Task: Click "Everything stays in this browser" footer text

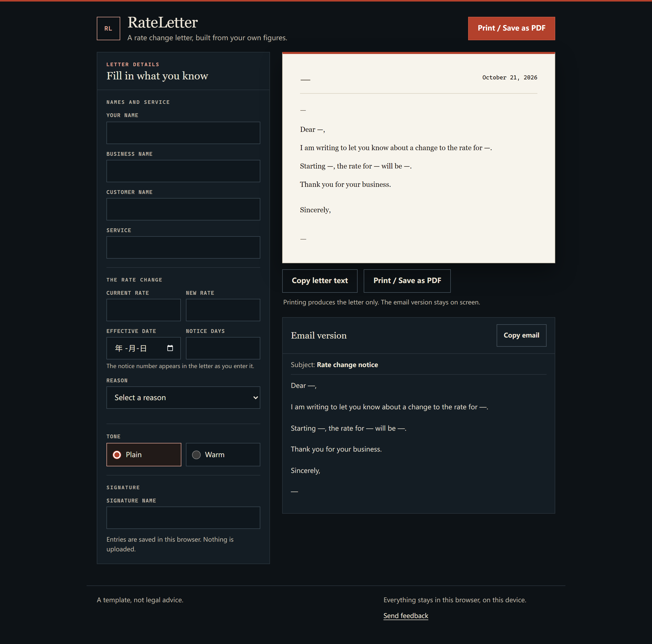Action: pyautogui.click(x=455, y=600)
